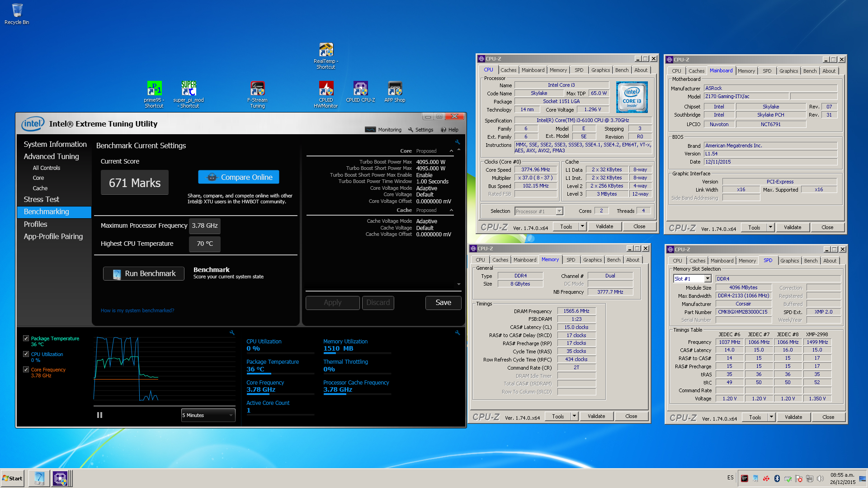Viewport: 868px width, 488px height.
Task: Uncheck CPU Utilization graph checkbox
Action: [x=26, y=354]
